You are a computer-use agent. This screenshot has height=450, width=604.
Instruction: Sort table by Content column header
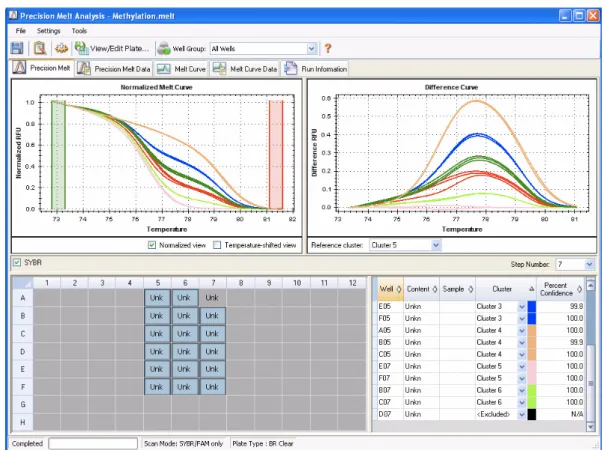pyautogui.click(x=421, y=289)
